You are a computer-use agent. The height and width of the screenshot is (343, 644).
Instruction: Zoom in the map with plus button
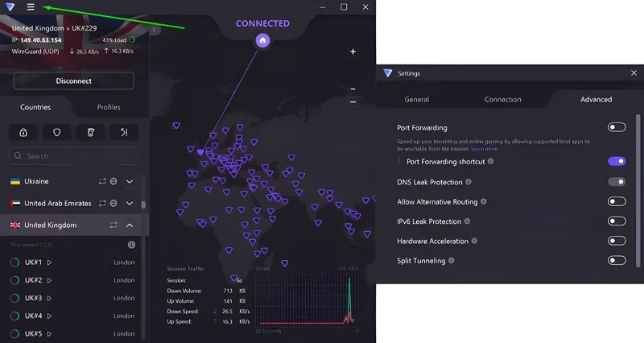353,52
